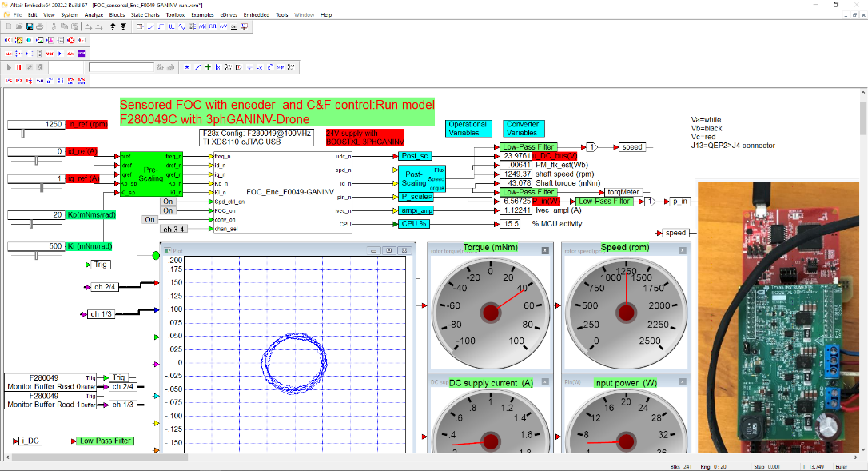Save the diagram with the floppy disk icon

[x=30, y=26]
